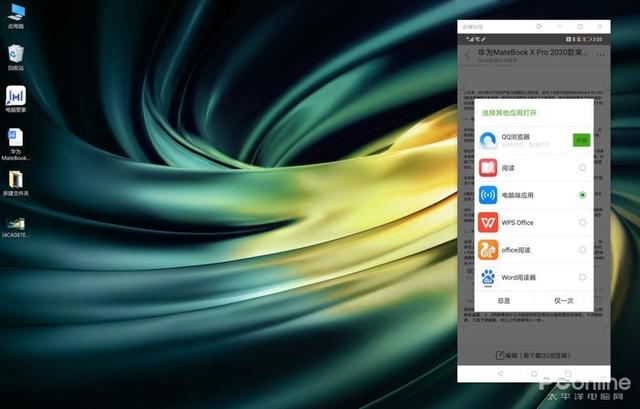Launch the 电脑管家 PC Manager icon
The image size is (640, 409).
(16, 99)
